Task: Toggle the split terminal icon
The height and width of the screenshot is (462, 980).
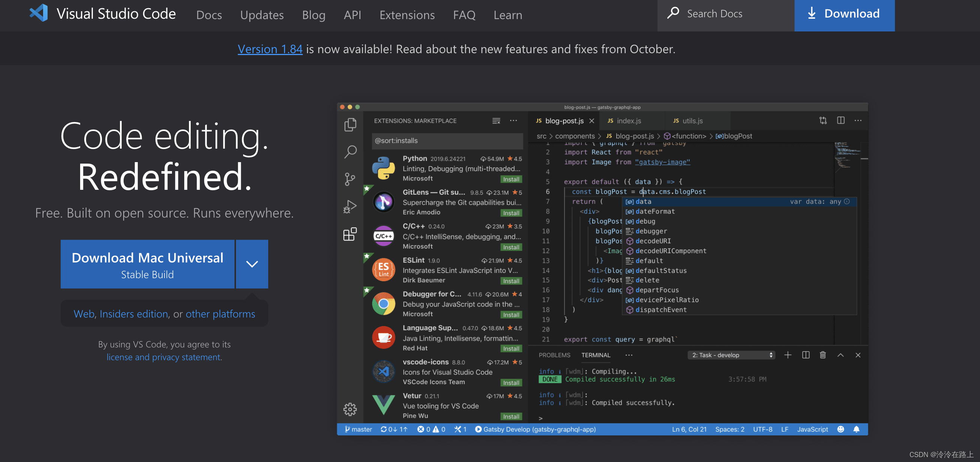Action: (x=805, y=355)
